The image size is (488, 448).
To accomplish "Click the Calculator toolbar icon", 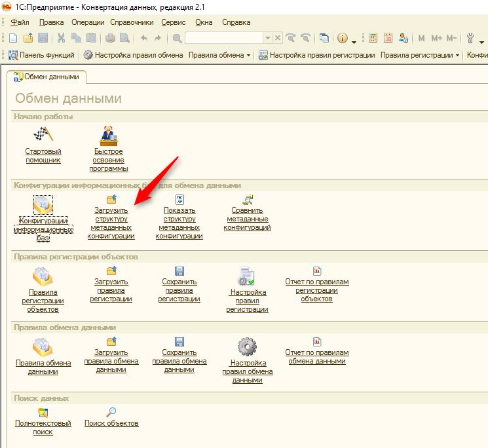I will coord(373,38).
